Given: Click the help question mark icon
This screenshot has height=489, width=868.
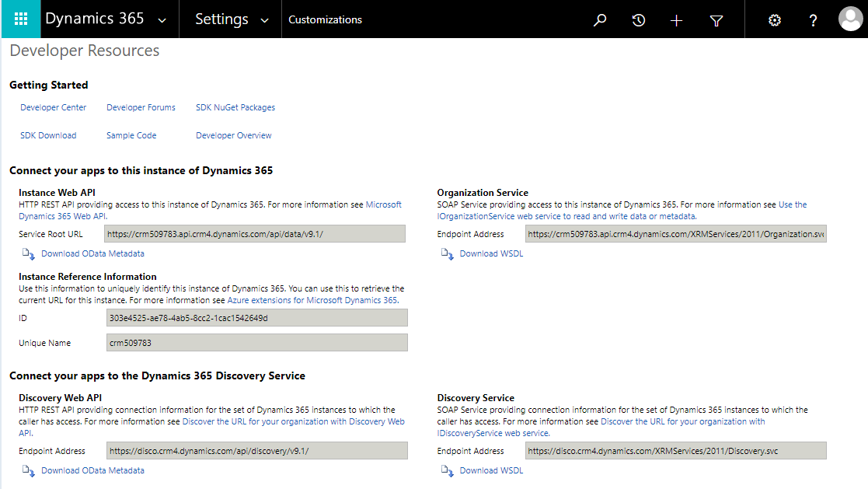Looking at the screenshot, I should (813, 20).
